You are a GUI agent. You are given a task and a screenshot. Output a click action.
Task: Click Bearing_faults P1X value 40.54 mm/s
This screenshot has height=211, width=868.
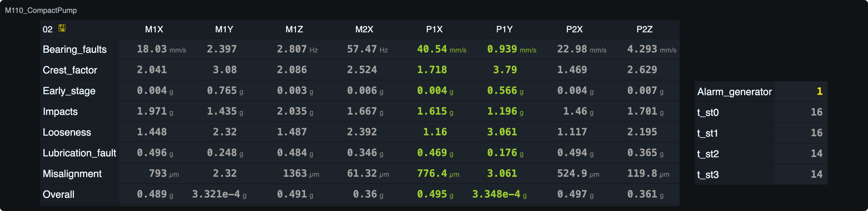(442, 49)
